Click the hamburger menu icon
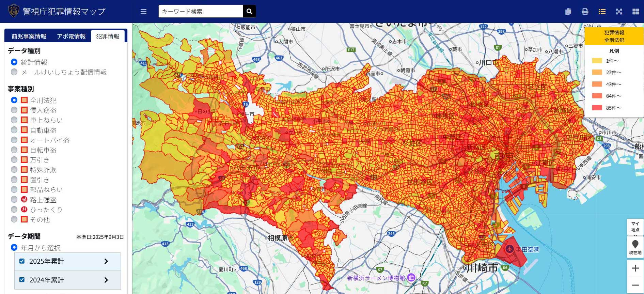 (x=143, y=12)
